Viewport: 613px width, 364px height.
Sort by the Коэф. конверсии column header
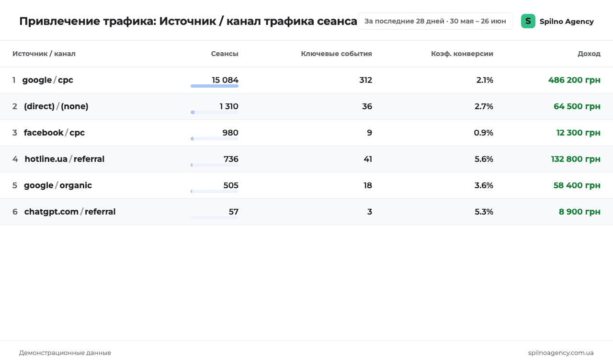tap(462, 54)
